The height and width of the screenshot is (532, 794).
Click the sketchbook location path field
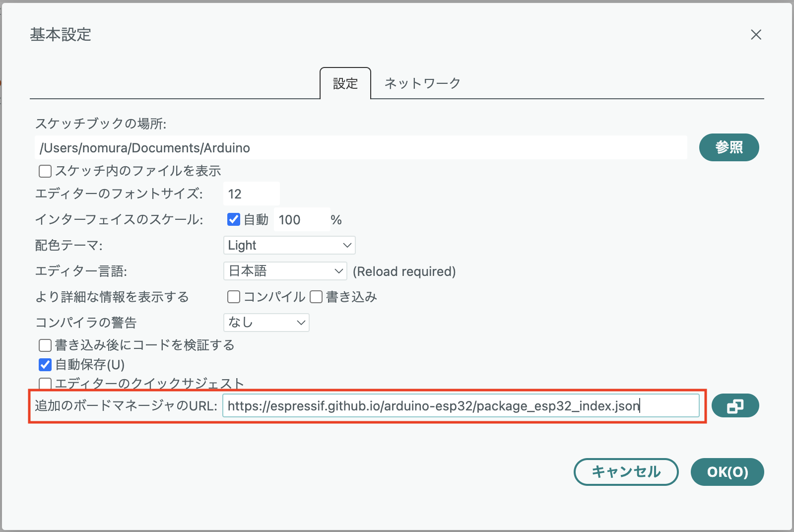point(361,148)
